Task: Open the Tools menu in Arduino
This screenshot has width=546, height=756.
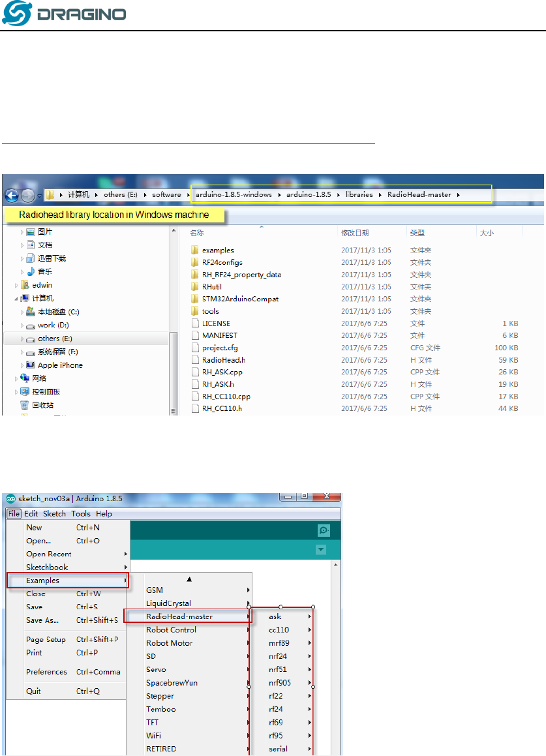Action: 80,513
